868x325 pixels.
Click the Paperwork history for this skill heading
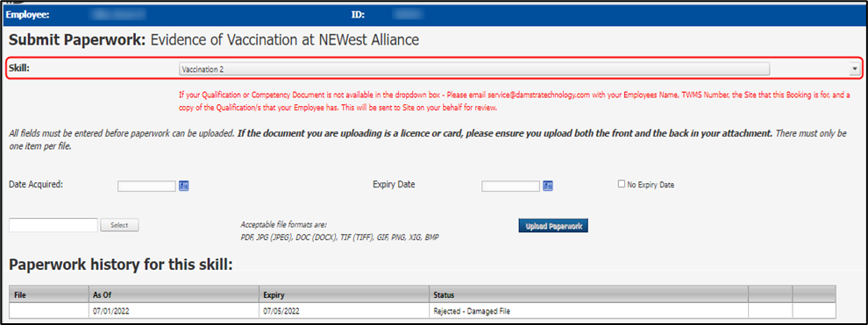point(121,265)
